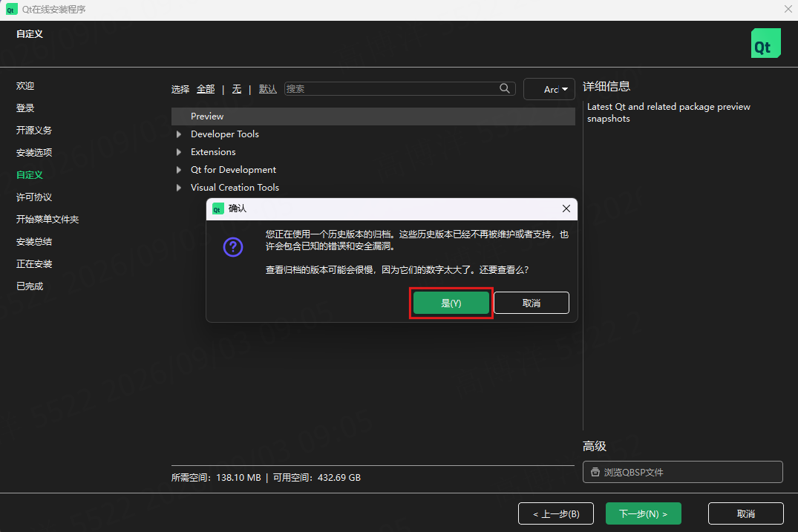Click the 全部 select-all link
Image resolution: width=798 pixels, height=532 pixels.
tap(206, 89)
